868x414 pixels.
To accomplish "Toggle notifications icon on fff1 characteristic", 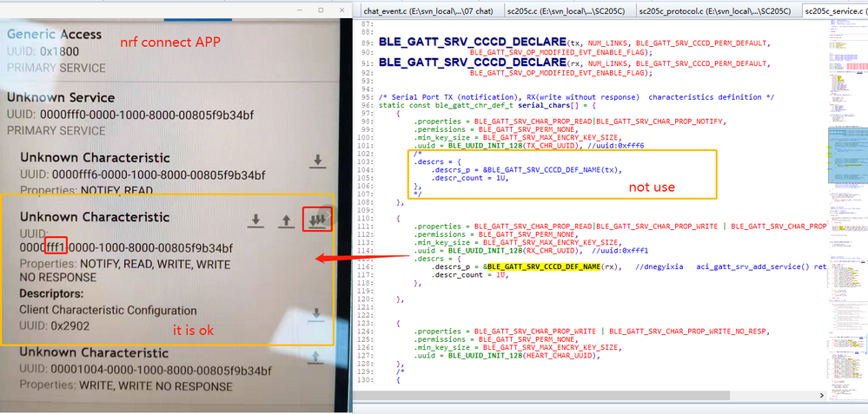I will coord(316,220).
